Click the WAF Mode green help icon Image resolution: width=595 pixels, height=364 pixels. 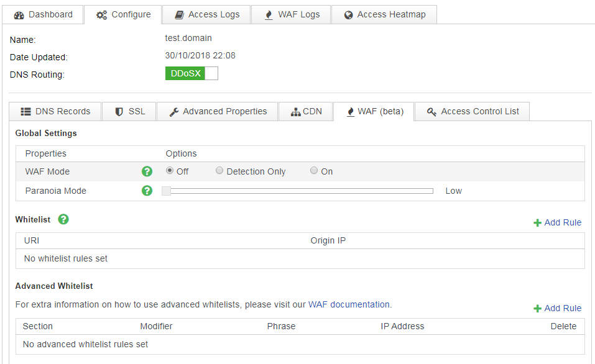(147, 171)
